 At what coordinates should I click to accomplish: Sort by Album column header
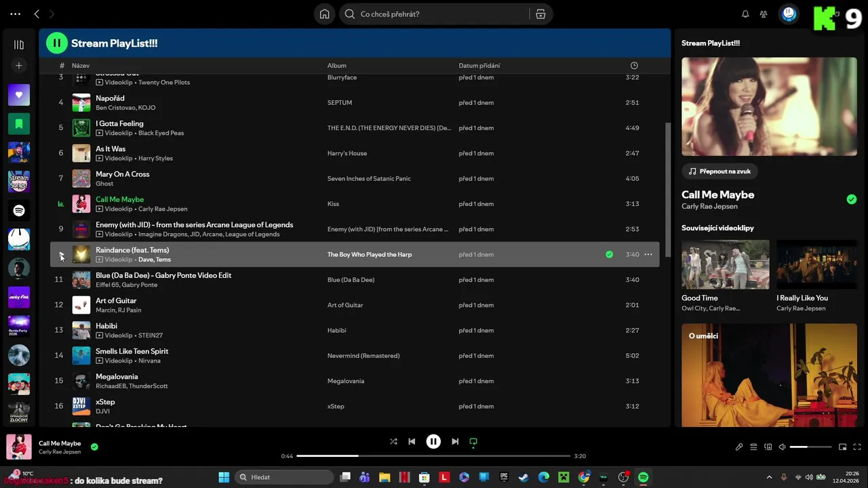pos(337,66)
